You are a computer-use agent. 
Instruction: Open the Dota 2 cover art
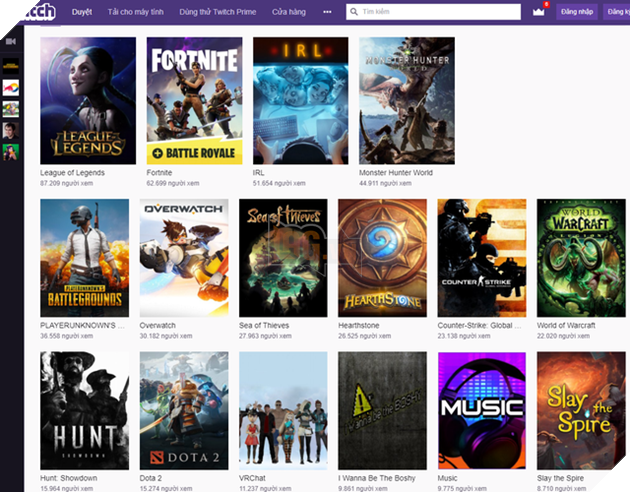[184, 411]
